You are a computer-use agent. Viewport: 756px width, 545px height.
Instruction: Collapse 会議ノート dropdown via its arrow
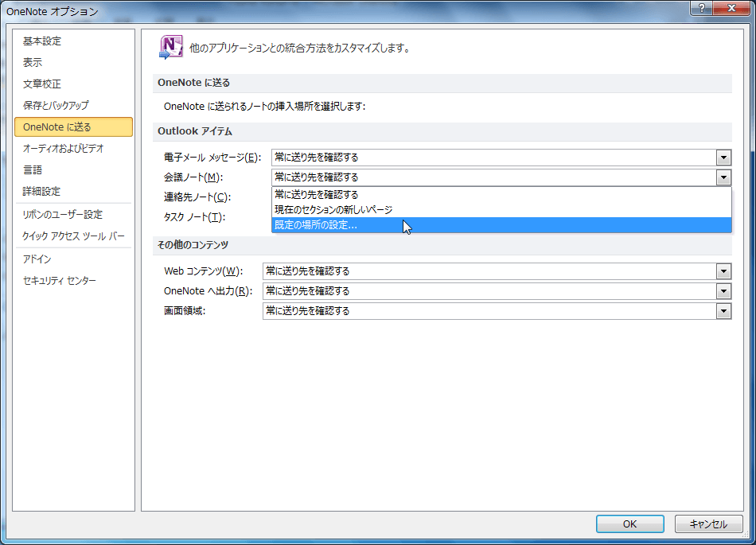(723, 177)
